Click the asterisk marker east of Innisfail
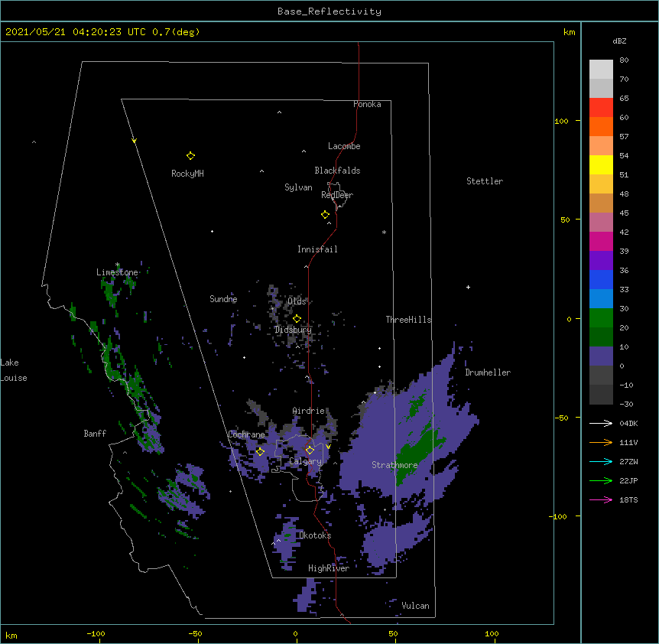The width and height of the screenshot is (659, 644). click(x=384, y=232)
